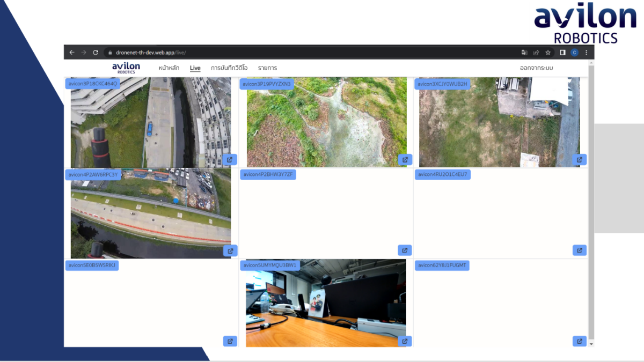Open the browser three-dot menu
The image size is (644, 362).
(586, 52)
